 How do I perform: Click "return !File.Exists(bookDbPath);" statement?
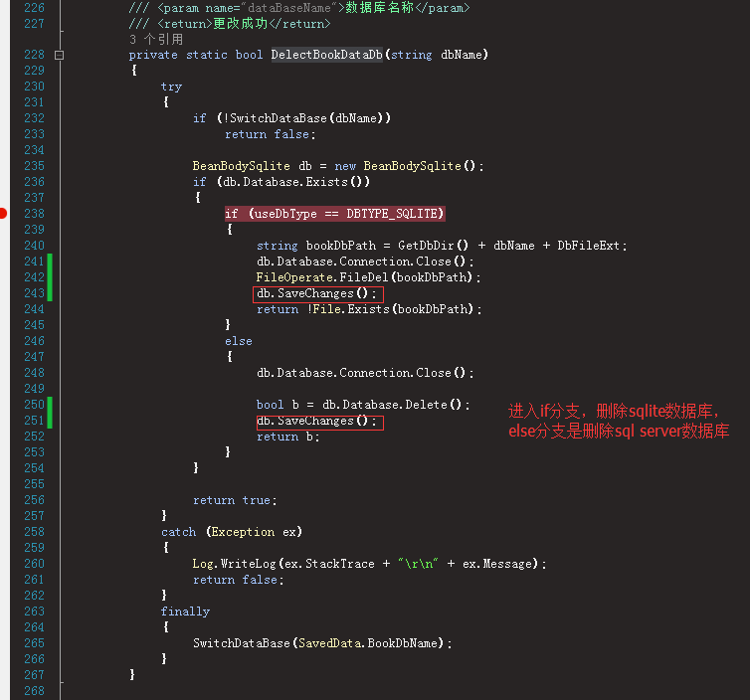tap(369, 309)
